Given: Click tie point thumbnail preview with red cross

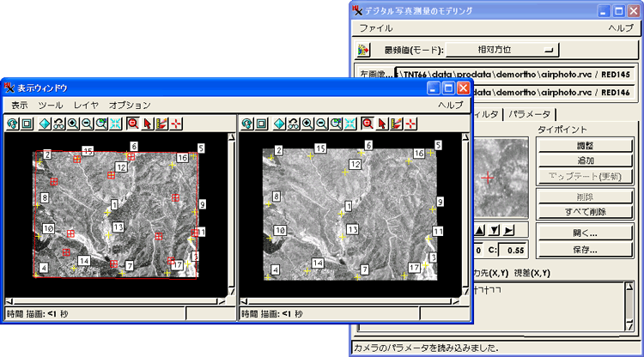Looking at the screenshot, I should [496, 177].
